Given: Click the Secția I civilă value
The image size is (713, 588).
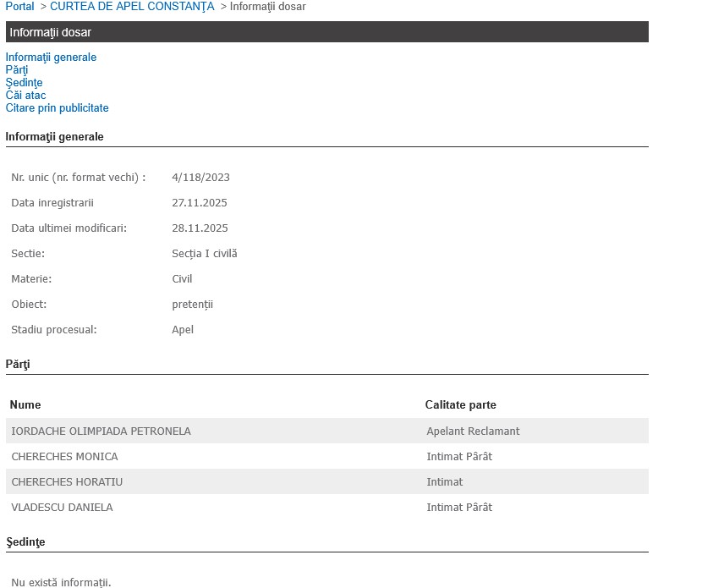Looking at the screenshot, I should coord(204,254).
